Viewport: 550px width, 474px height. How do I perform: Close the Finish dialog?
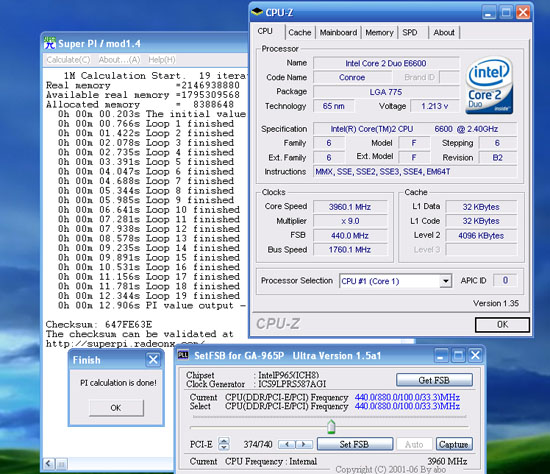pyautogui.click(x=153, y=360)
